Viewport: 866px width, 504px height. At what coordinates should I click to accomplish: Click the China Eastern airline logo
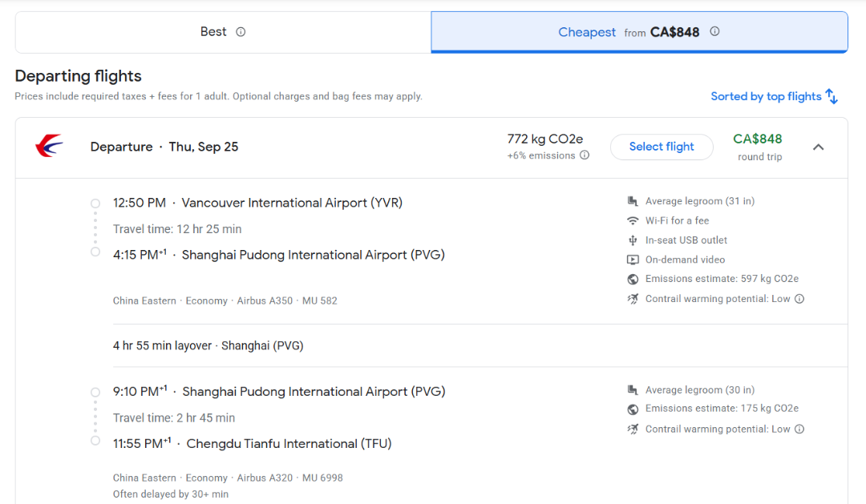(49, 147)
